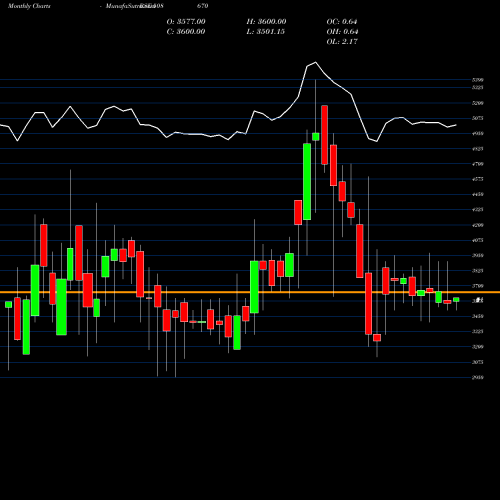500x500 pixels.
Task: Click the "OL: 2.17" value
Action: point(342,42)
